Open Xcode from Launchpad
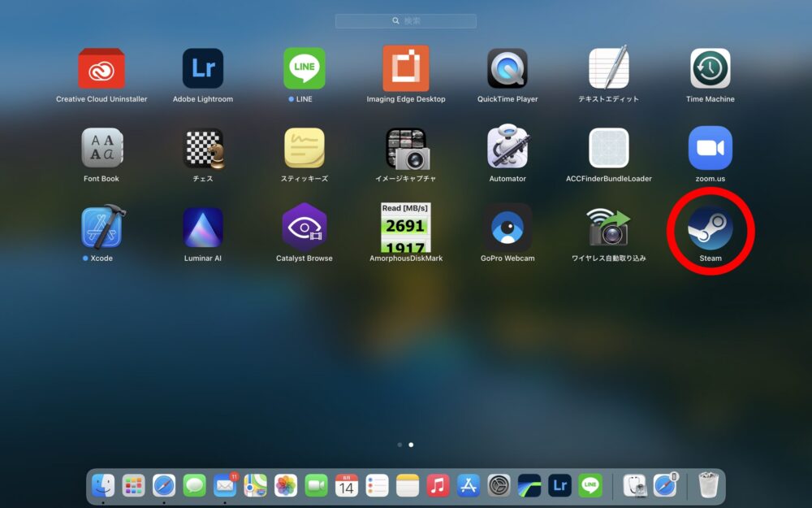This screenshot has width=812, height=508. click(x=102, y=227)
